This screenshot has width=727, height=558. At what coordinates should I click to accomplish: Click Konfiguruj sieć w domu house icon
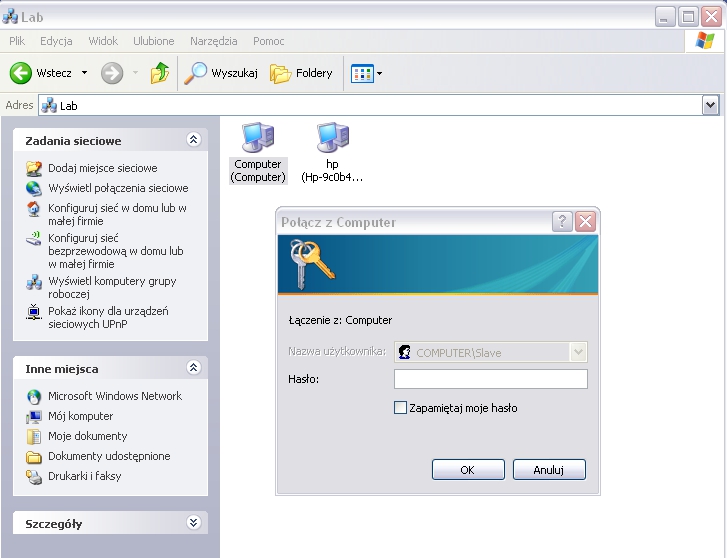click(34, 209)
